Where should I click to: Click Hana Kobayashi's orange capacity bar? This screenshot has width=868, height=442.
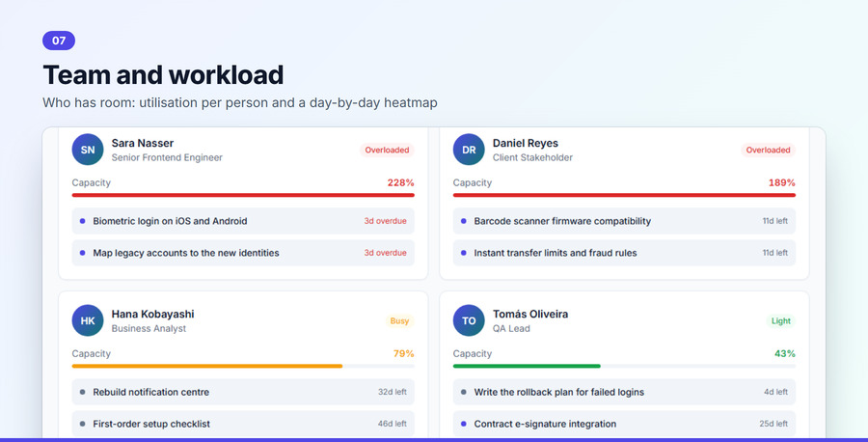click(207, 366)
